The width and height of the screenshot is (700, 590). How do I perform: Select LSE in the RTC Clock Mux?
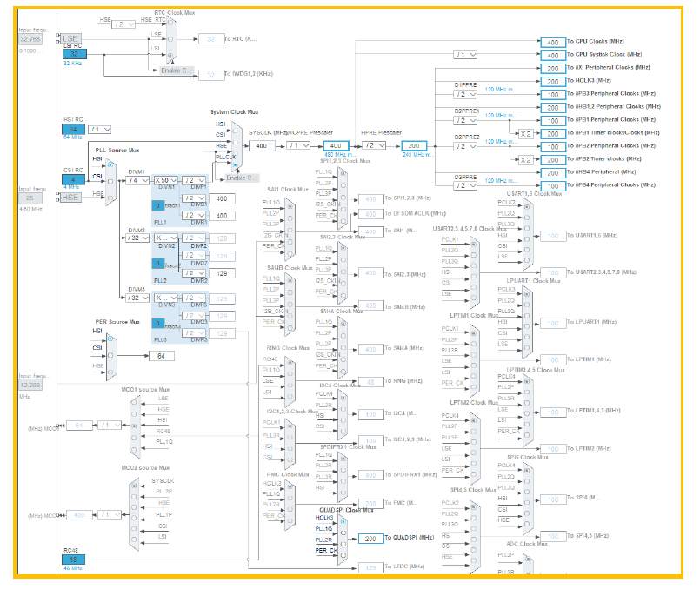170,39
